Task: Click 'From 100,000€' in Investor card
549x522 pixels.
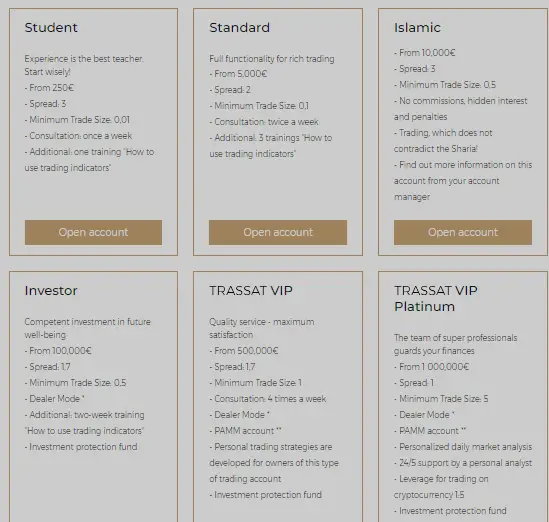Action: click(x=58, y=351)
